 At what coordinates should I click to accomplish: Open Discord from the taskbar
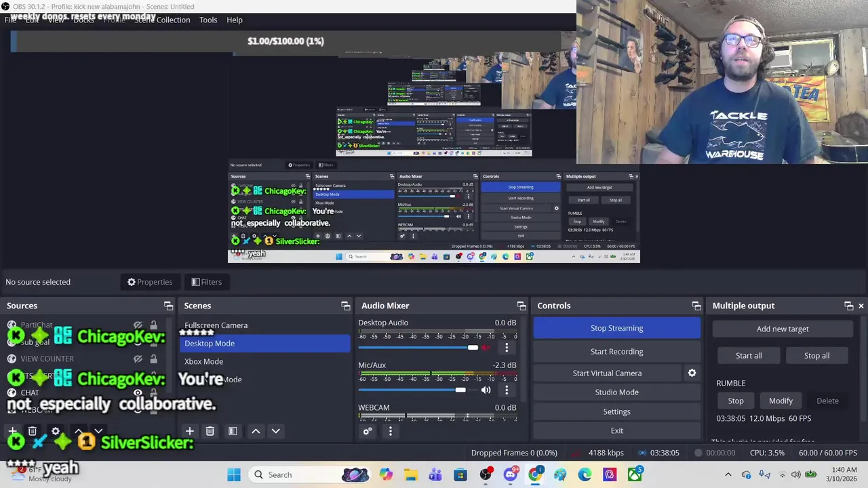pyautogui.click(x=511, y=474)
